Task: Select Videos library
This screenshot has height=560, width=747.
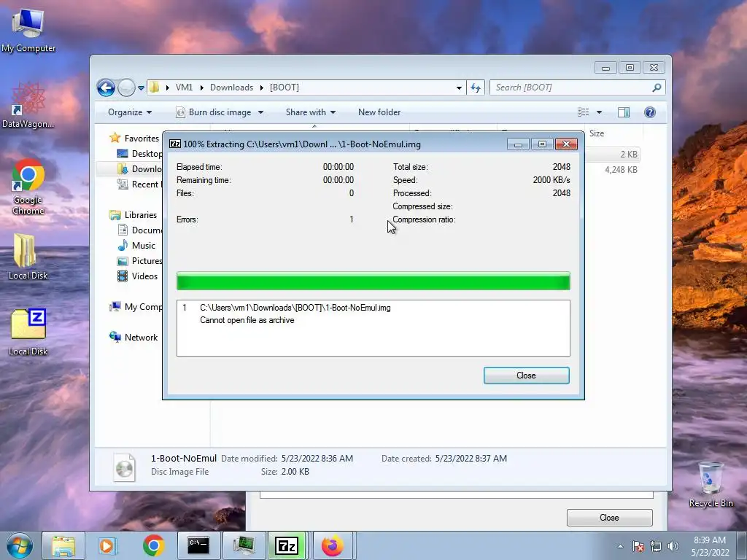Action: click(x=137, y=276)
